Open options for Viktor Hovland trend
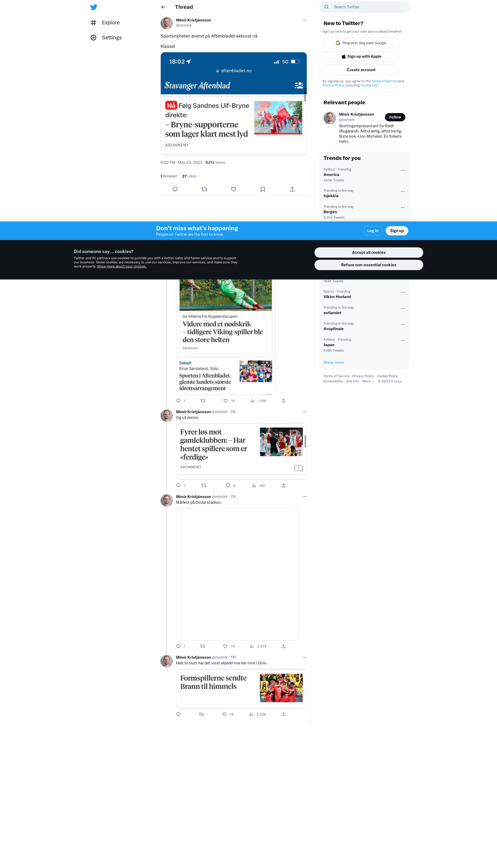 (x=403, y=292)
